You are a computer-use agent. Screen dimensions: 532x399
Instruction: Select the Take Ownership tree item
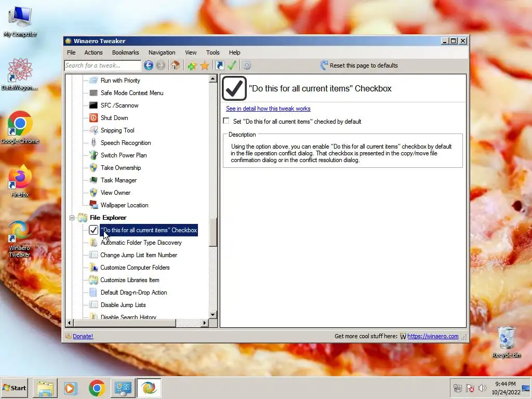pos(121,168)
